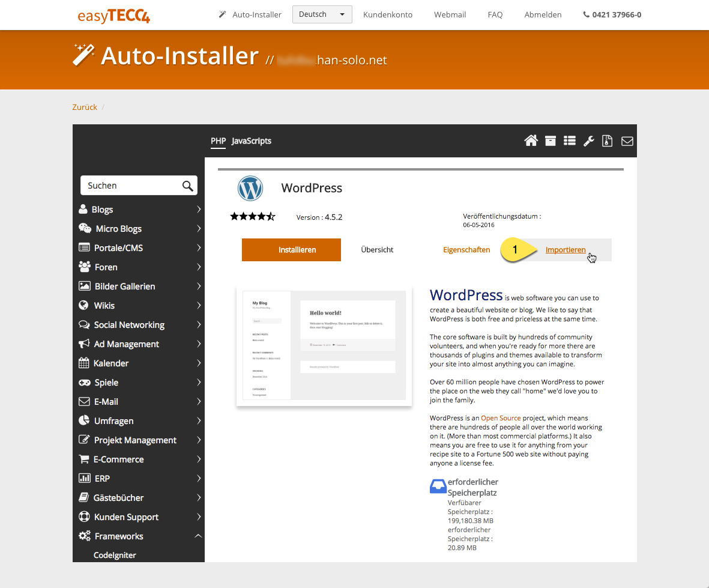This screenshot has height=588, width=709.
Task: Switch to the JavaScripts tab
Action: click(252, 141)
